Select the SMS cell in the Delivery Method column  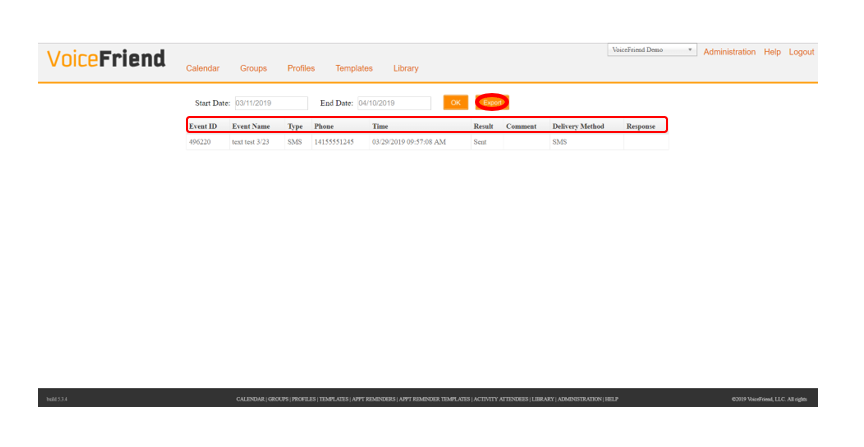pyautogui.click(x=587, y=142)
